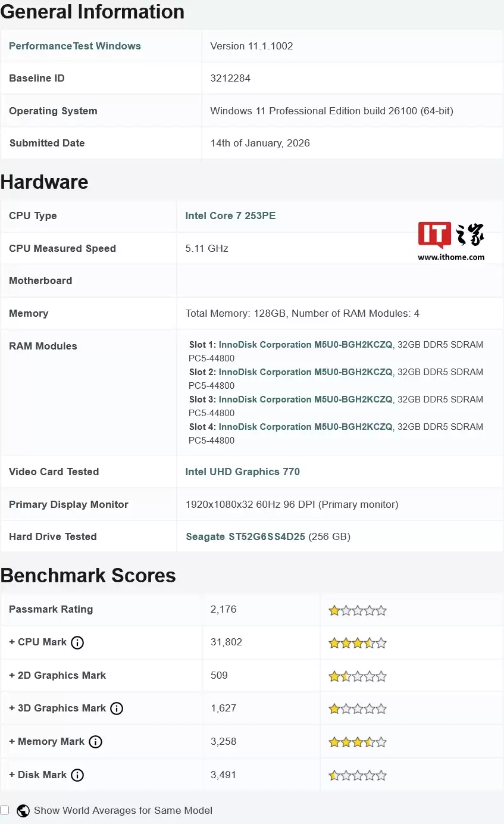Click the Memory Mark star rating control
The width and height of the screenshot is (504, 824).
pyautogui.click(x=357, y=742)
